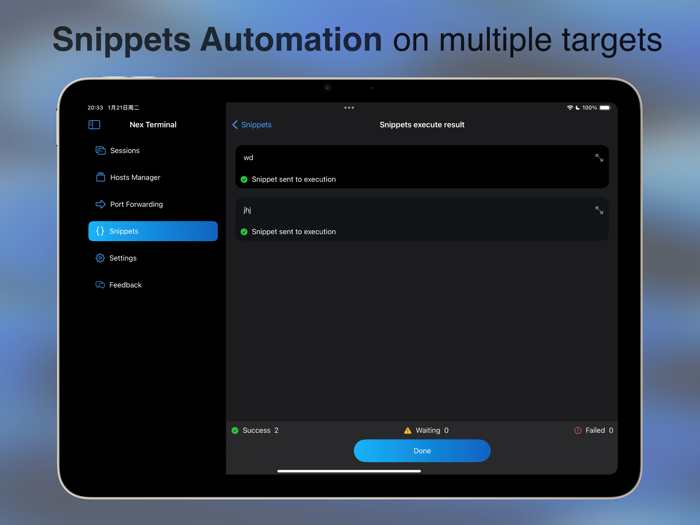This screenshot has height=525, width=700.
Task: Expand the jhj result card
Action: pyautogui.click(x=599, y=210)
